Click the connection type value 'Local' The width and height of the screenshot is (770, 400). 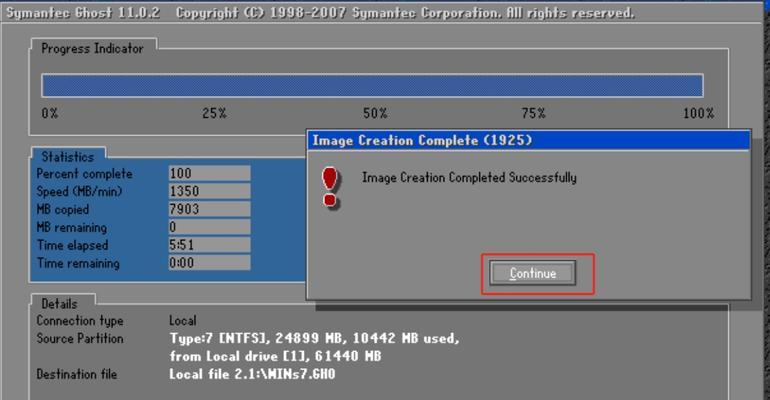(183, 320)
